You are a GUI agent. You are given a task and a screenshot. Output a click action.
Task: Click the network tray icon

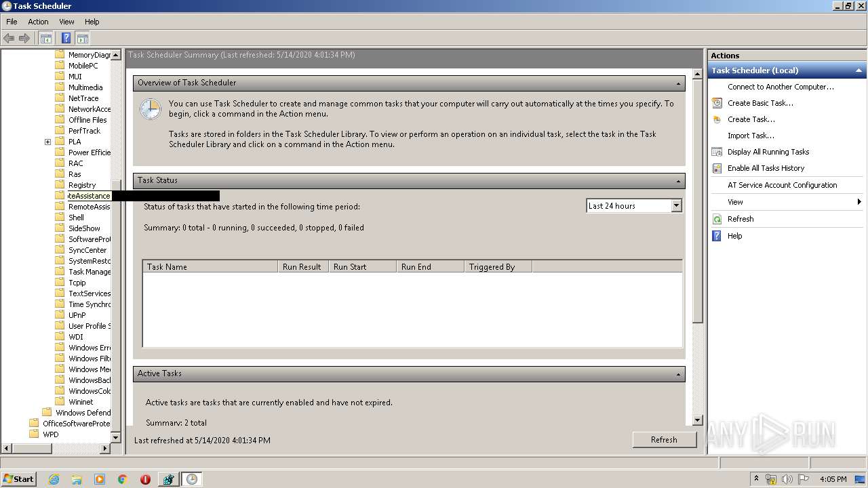point(771,479)
